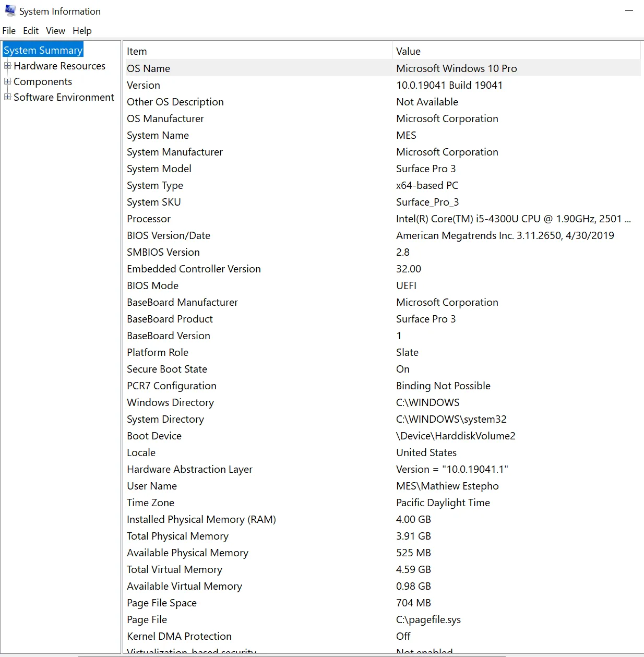The image size is (644, 657).
Task: Click the Pacific Daylight Time value
Action: coord(443,503)
